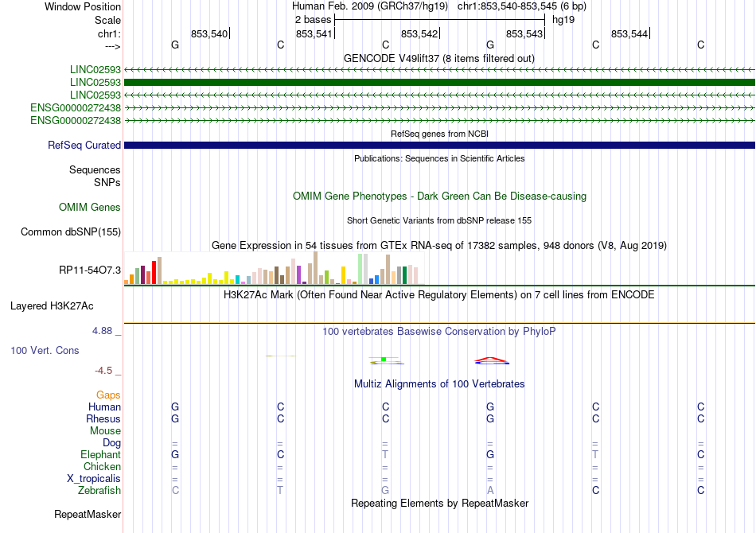Viewport: 756px width, 533px height.
Task: Click the X_tropicalis alignment row label
Action: pyautogui.click(x=94, y=479)
